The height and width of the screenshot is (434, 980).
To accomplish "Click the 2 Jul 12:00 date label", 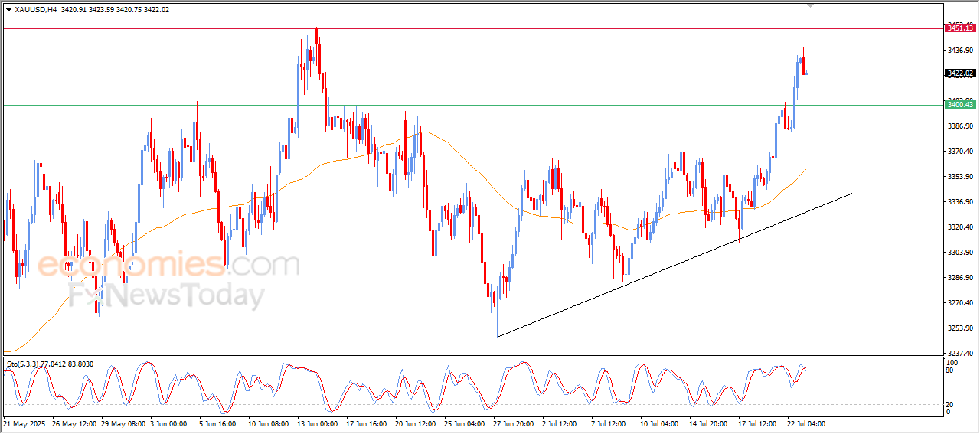I will (560, 423).
